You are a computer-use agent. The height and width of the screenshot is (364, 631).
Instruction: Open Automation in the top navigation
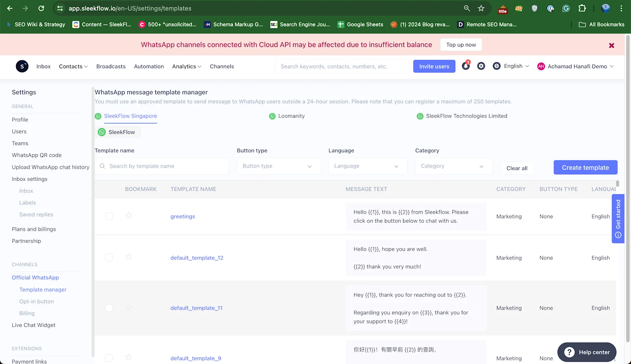149,66
